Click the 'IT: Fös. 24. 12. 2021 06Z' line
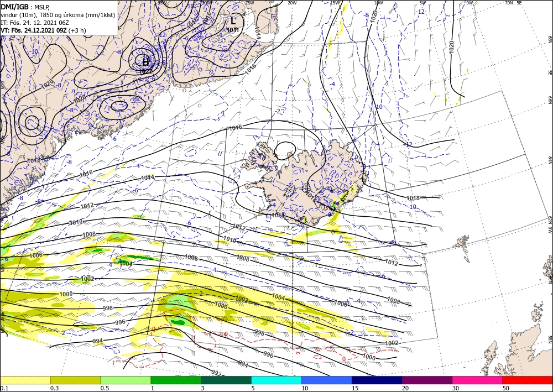Screen dimensions: 553x392 coord(35,23)
